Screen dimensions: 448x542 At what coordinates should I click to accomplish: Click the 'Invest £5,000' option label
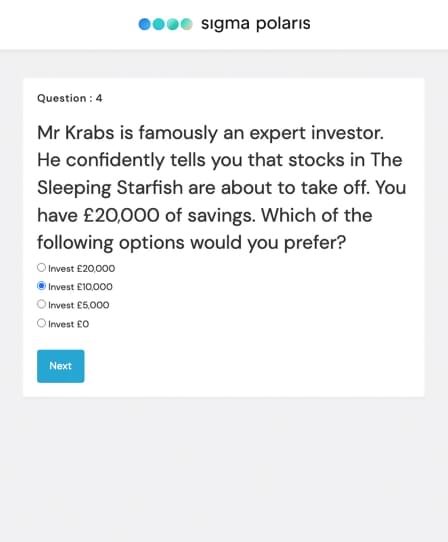79,305
